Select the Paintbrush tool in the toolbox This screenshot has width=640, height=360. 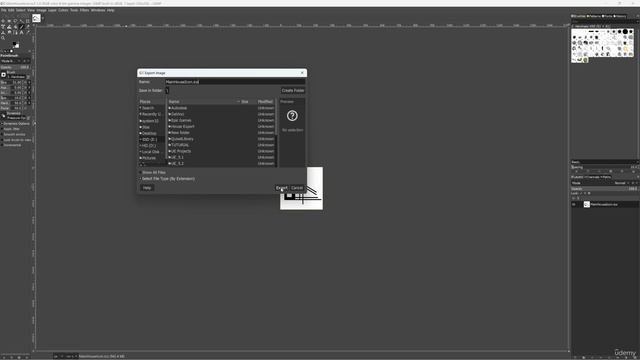coord(22,27)
